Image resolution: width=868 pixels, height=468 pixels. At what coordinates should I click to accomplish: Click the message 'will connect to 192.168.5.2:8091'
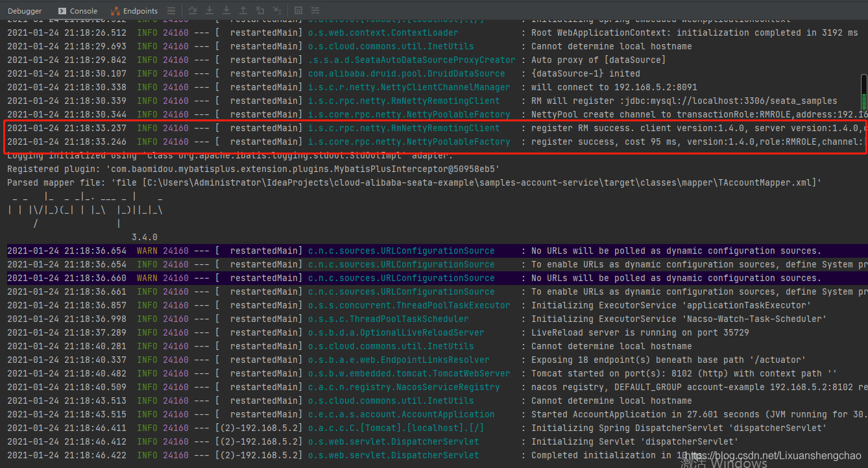614,87
